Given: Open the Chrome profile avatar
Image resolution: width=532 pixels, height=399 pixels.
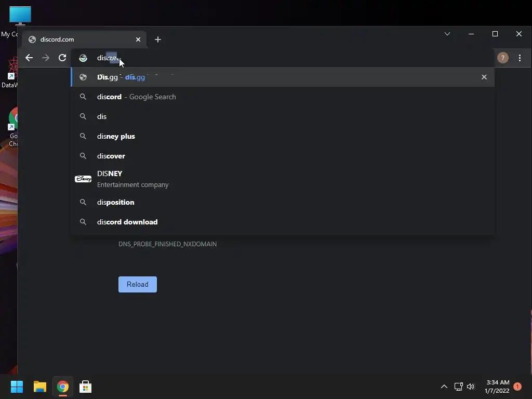Looking at the screenshot, I should [x=503, y=58].
